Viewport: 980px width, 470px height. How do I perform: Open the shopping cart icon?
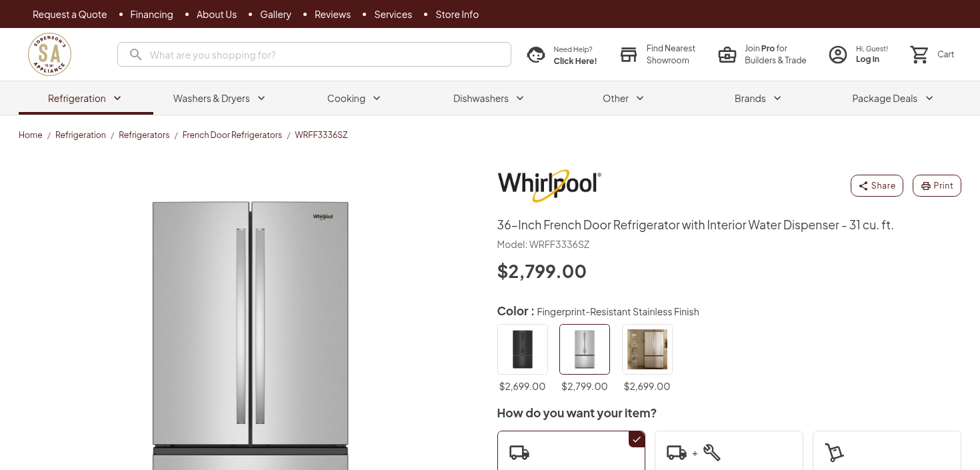(x=920, y=55)
